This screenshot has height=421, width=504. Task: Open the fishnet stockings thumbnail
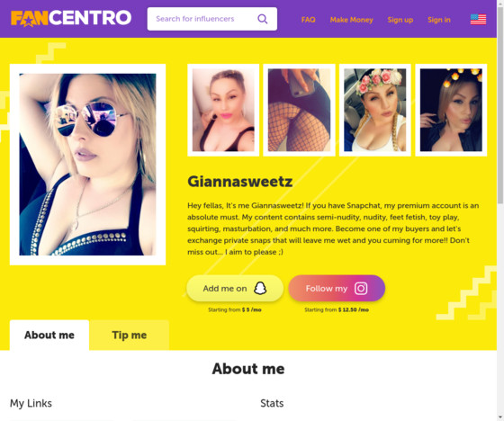299,110
